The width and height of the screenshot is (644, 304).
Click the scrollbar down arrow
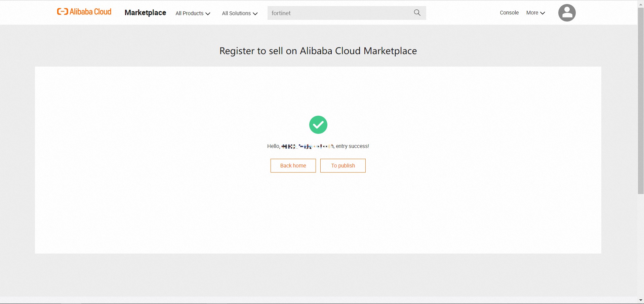click(x=641, y=300)
